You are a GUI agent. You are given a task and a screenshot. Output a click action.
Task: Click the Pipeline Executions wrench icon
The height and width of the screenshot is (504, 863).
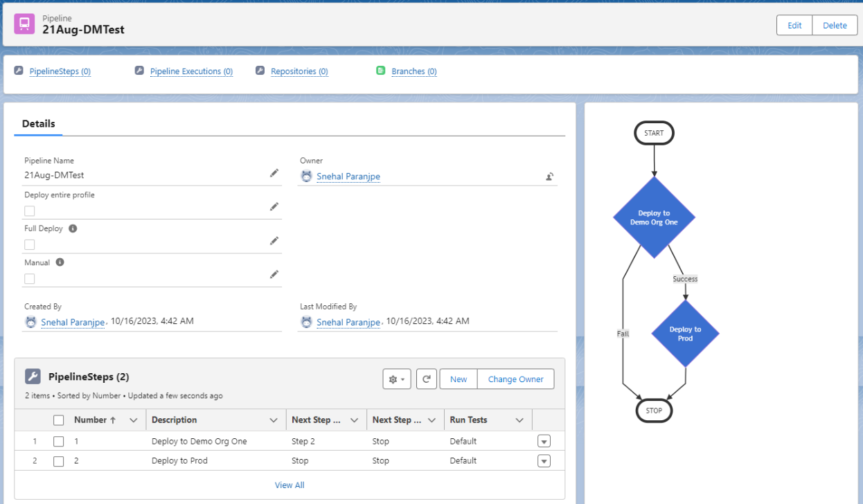pos(139,71)
